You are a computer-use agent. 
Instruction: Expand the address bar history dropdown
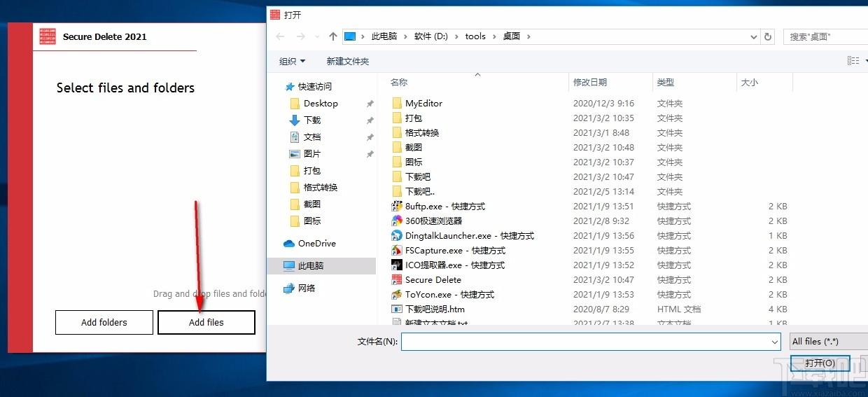753,36
